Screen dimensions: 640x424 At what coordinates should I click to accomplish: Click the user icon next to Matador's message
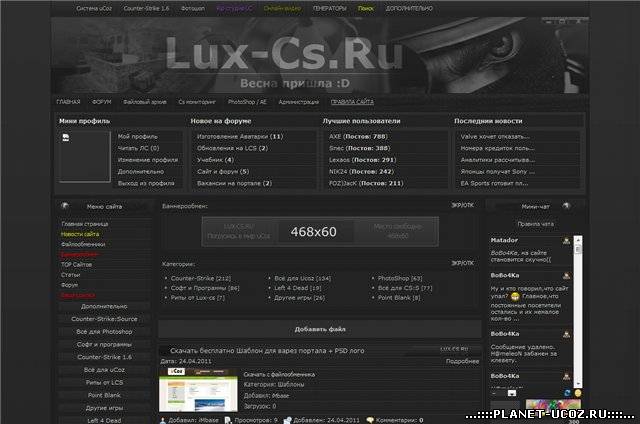[566, 241]
